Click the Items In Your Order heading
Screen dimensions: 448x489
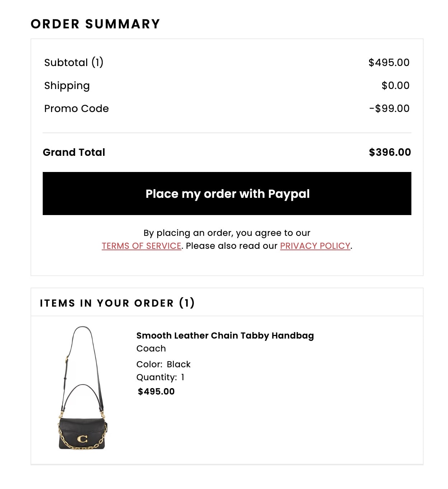click(x=117, y=303)
